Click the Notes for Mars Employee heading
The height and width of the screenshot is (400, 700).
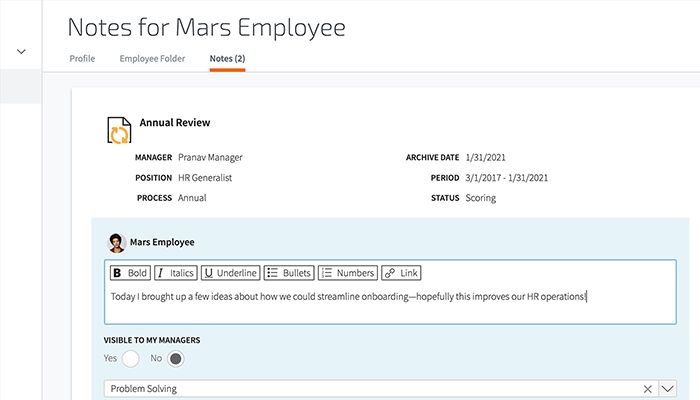tap(207, 27)
